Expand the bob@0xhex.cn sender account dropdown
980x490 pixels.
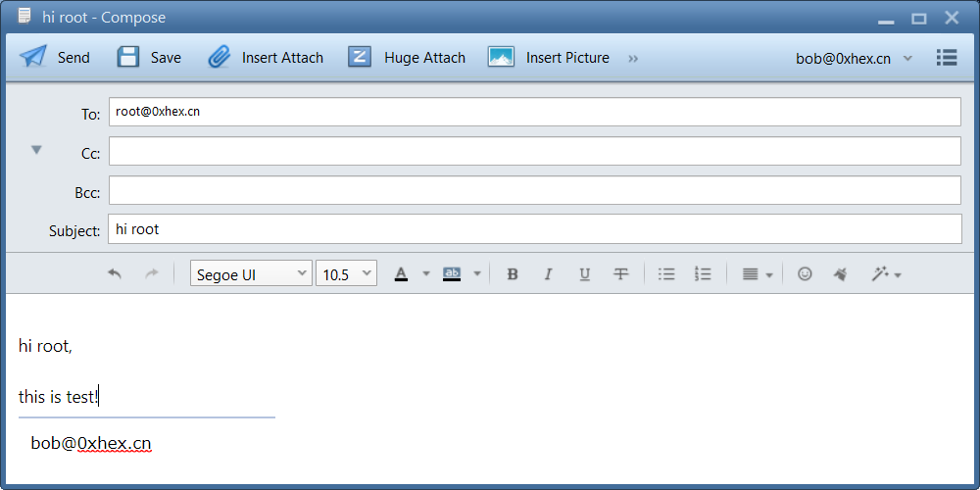coord(907,58)
